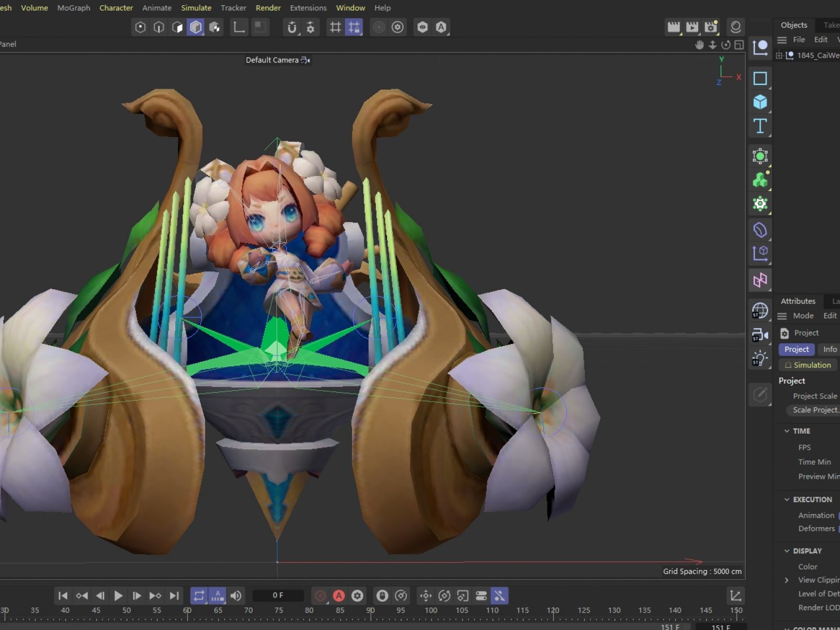The width and height of the screenshot is (840, 630).
Task: Collapse the TIME section
Action: (786, 431)
